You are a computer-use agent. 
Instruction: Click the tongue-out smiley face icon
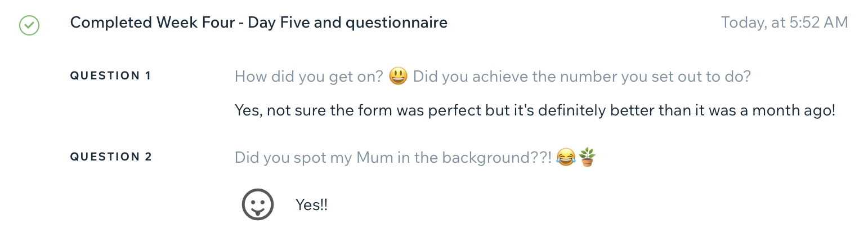(x=258, y=204)
